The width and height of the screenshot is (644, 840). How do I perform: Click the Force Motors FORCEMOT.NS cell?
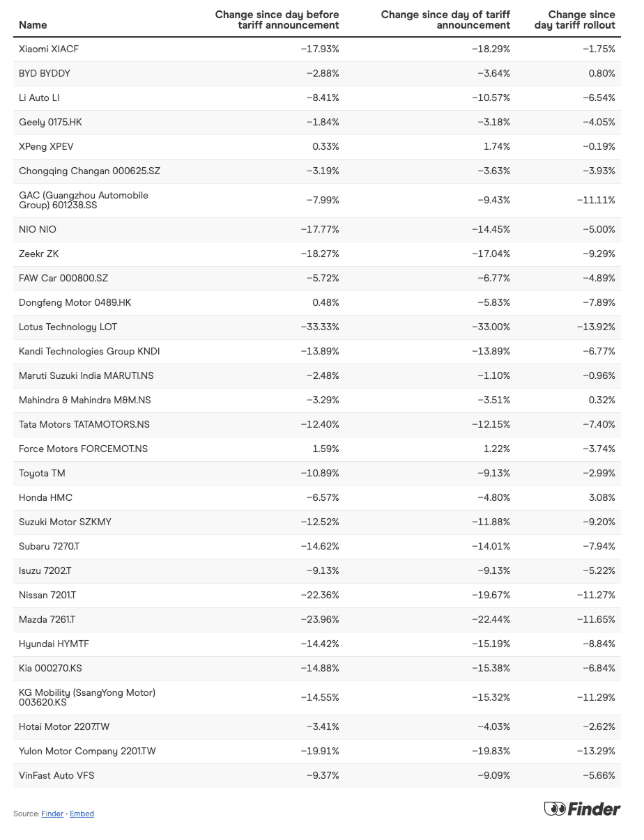coord(83,449)
